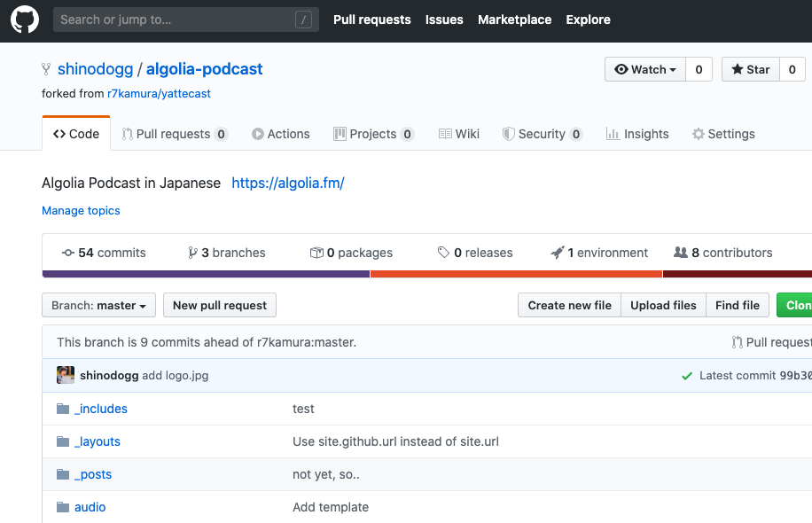Viewport: 812px width, 523px height.
Task: Click the slash shortcut key icon in search
Action: (x=303, y=20)
